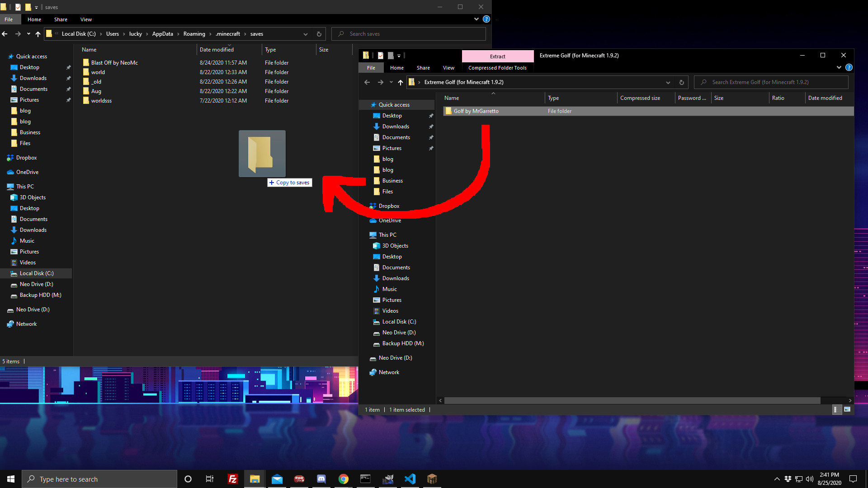Open help in the saves window

pos(486,19)
